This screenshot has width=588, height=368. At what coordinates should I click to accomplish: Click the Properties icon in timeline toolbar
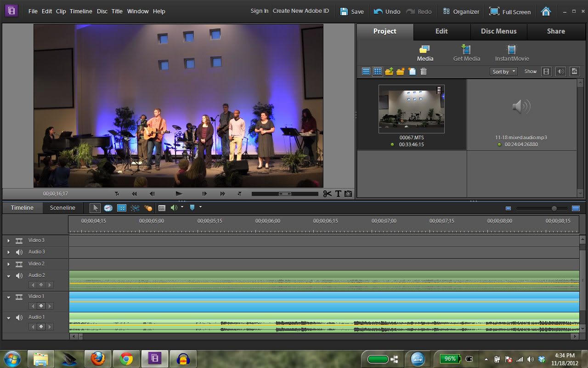coord(162,208)
